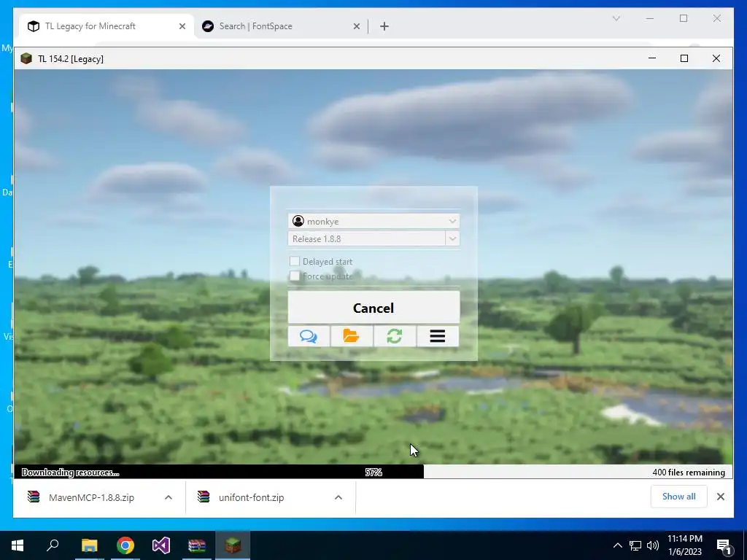
Task: Open the game folder button
Action: pyautogui.click(x=352, y=336)
